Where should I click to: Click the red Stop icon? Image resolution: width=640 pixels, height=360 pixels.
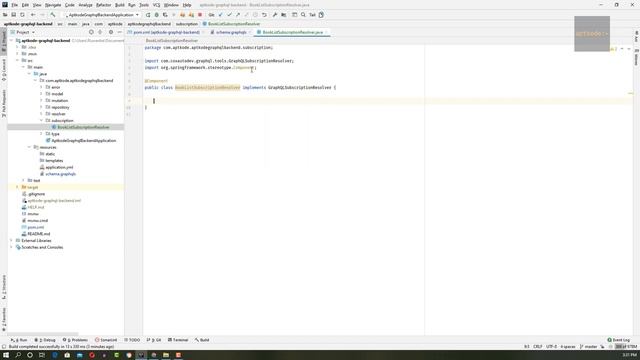pyautogui.click(x=200, y=15)
